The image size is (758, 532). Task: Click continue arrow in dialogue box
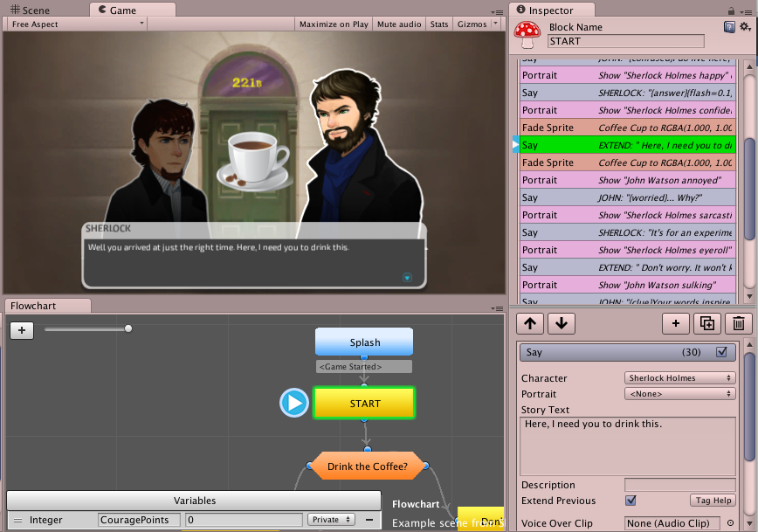[407, 277]
